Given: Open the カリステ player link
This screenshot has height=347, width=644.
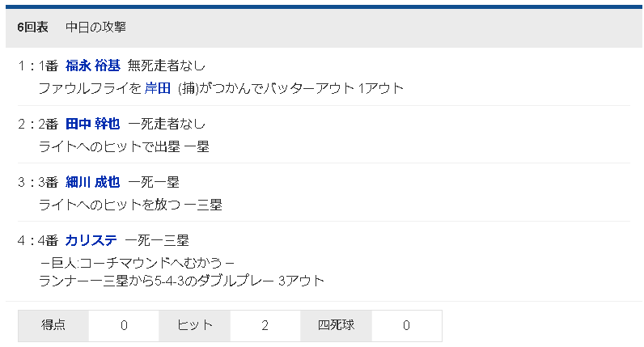Looking at the screenshot, I should pos(91,240).
